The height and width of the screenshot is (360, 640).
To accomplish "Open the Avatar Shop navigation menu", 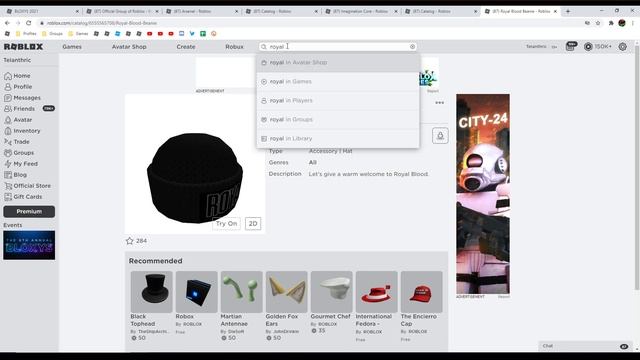I will 129,47.
